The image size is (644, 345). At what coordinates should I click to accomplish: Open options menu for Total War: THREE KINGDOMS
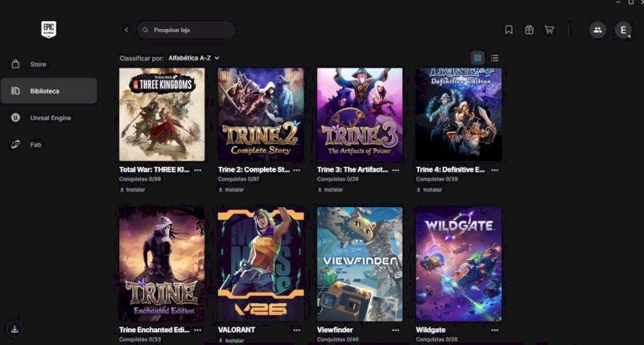pyautogui.click(x=198, y=170)
